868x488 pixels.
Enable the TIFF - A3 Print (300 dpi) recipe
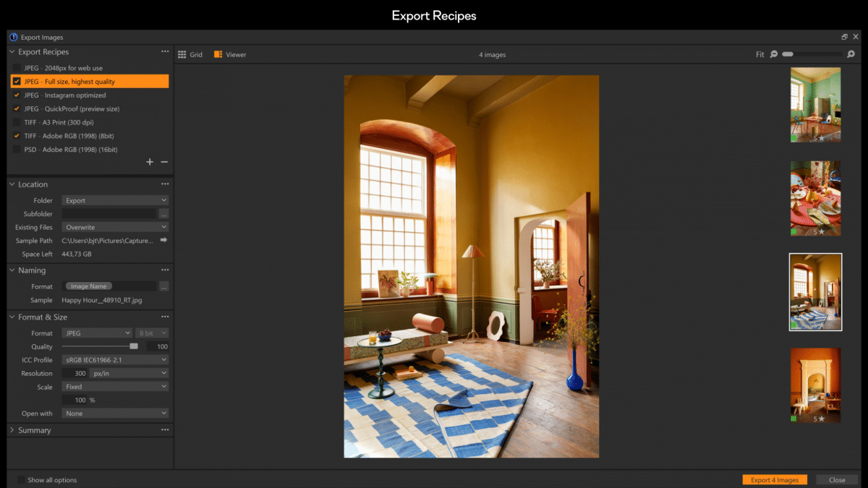click(x=16, y=122)
